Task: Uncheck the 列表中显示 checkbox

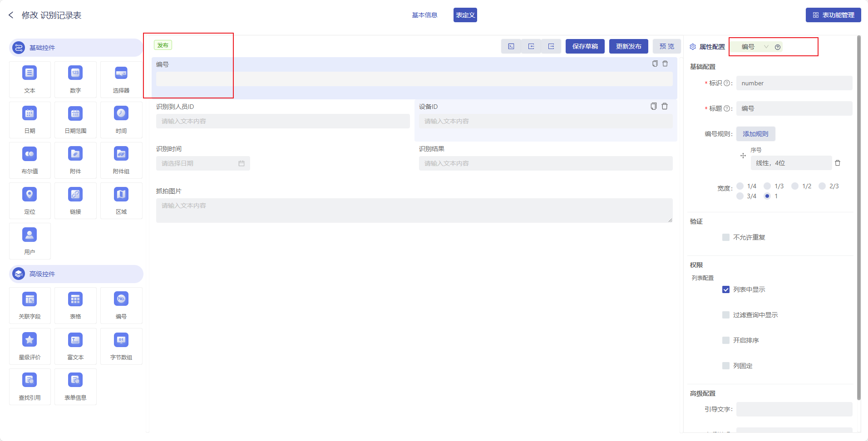Action: pos(726,289)
